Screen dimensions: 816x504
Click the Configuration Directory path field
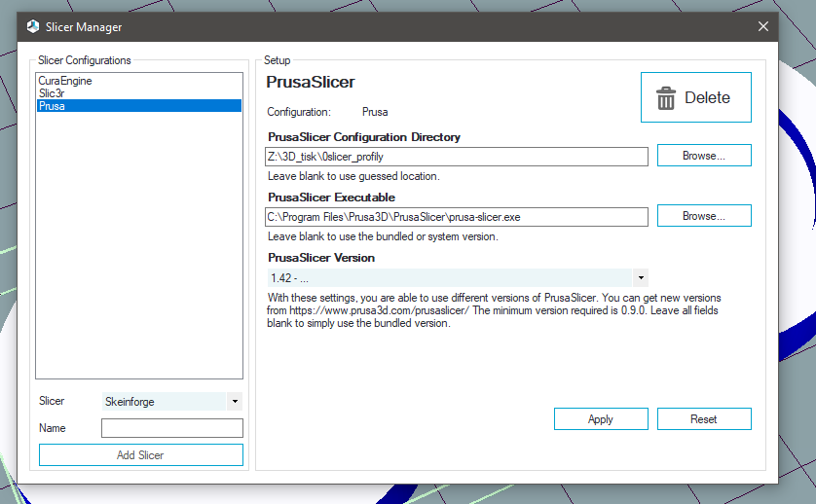(456, 157)
